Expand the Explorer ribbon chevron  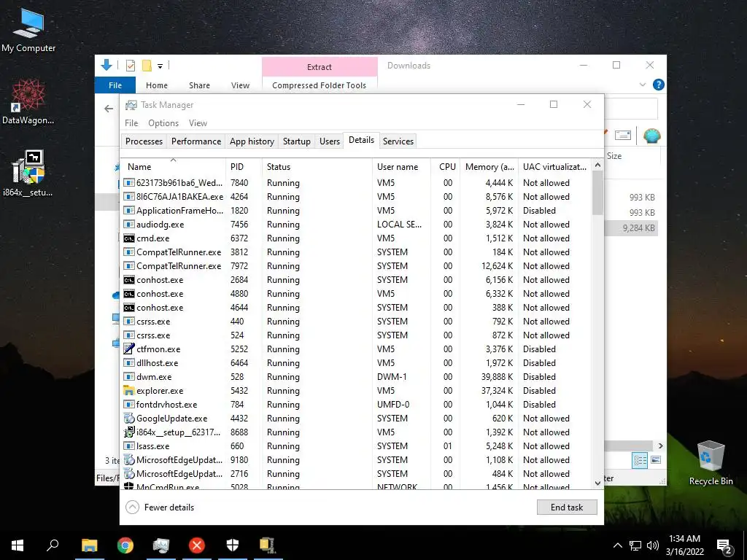coord(643,85)
